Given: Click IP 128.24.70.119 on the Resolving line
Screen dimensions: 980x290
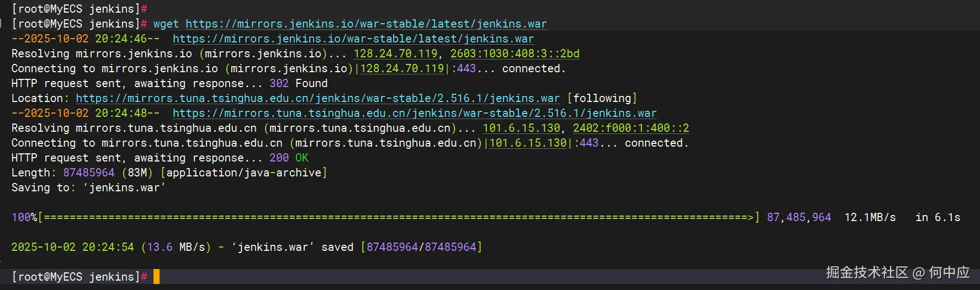Looking at the screenshot, I should (x=395, y=53).
